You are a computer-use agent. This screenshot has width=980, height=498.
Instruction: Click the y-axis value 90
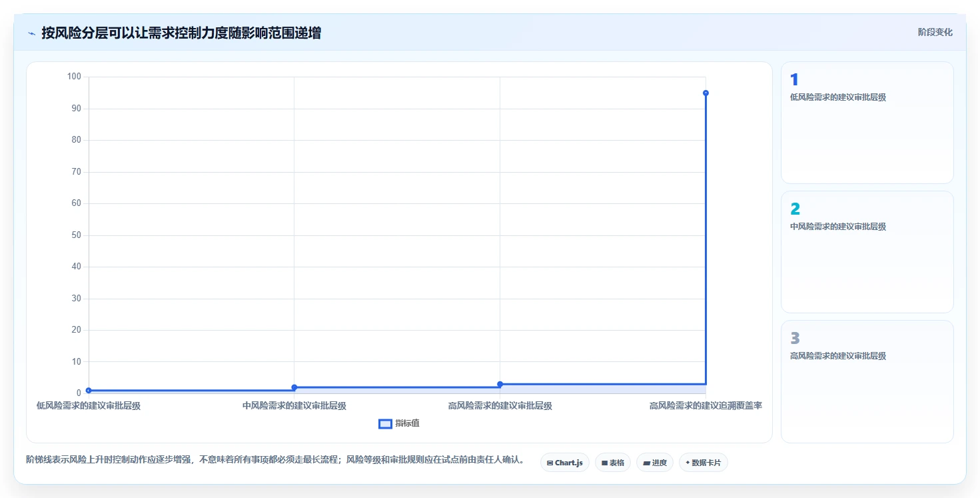(x=76, y=109)
